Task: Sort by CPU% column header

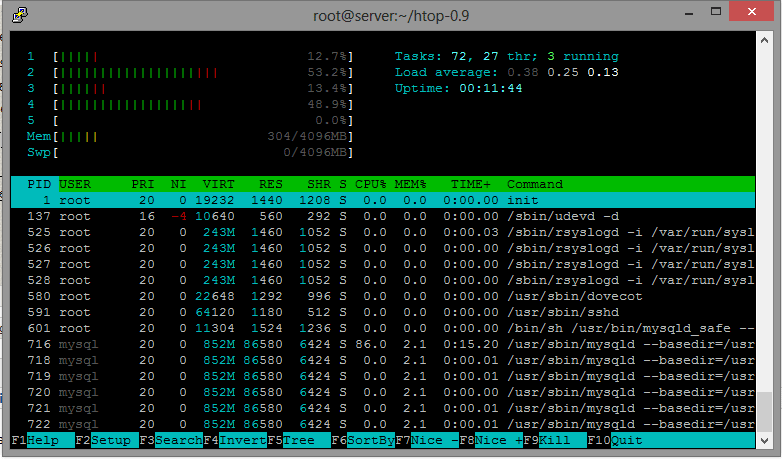Action: [x=371, y=184]
